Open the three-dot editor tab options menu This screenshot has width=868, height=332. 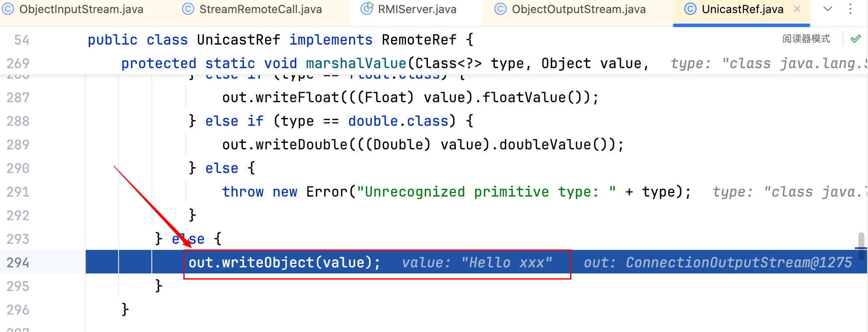click(850, 9)
